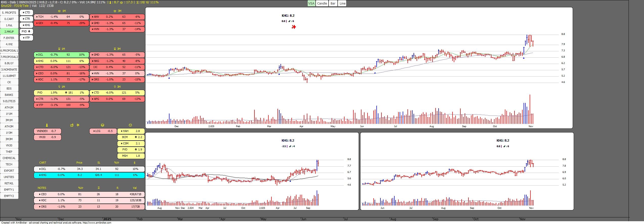Open the 9.ELITE25 watchlist
This screenshot has width=644, height=224.
click(x=9, y=101)
